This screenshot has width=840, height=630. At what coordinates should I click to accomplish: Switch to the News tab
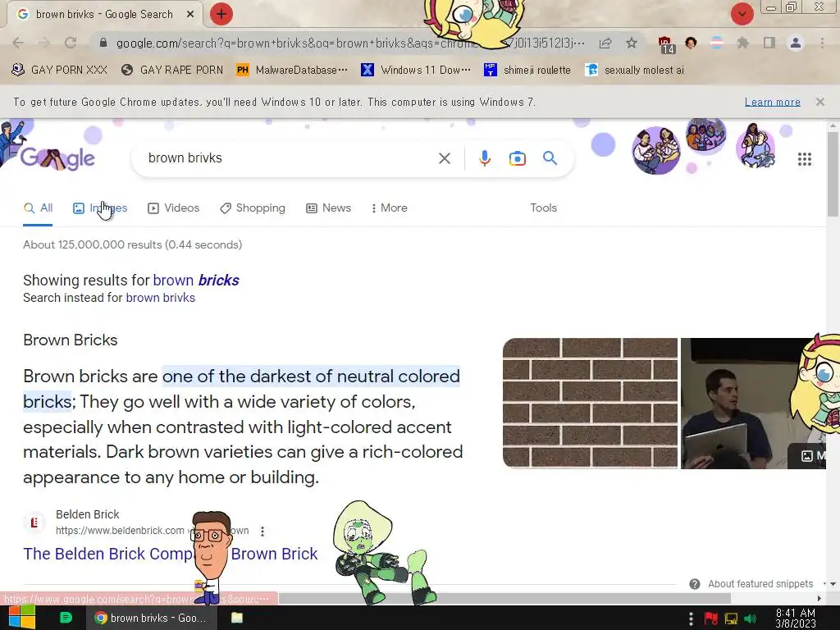[x=328, y=208]
